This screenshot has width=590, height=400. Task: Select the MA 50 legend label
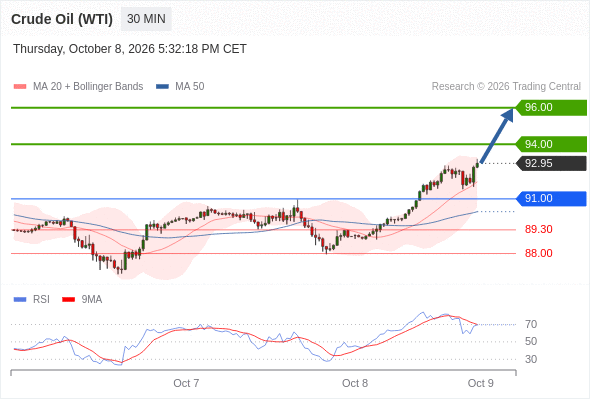[x=190, y=87]
